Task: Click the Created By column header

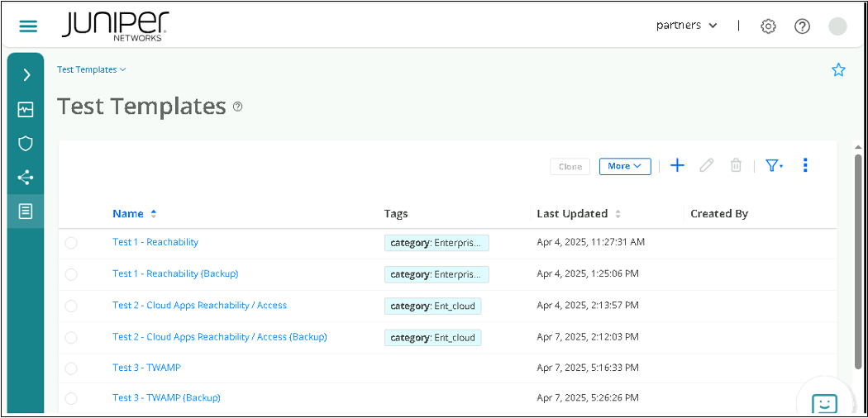Action: [x=719, y=214]
